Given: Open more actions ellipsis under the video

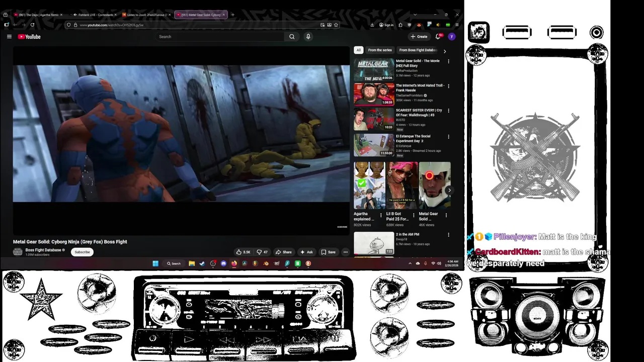Looking at the screenshot, I should pos(345,252).
